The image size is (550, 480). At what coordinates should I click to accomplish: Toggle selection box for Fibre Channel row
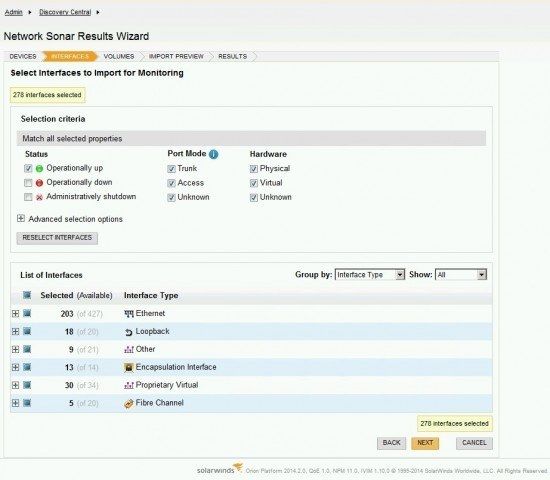(x=27, y=403)
